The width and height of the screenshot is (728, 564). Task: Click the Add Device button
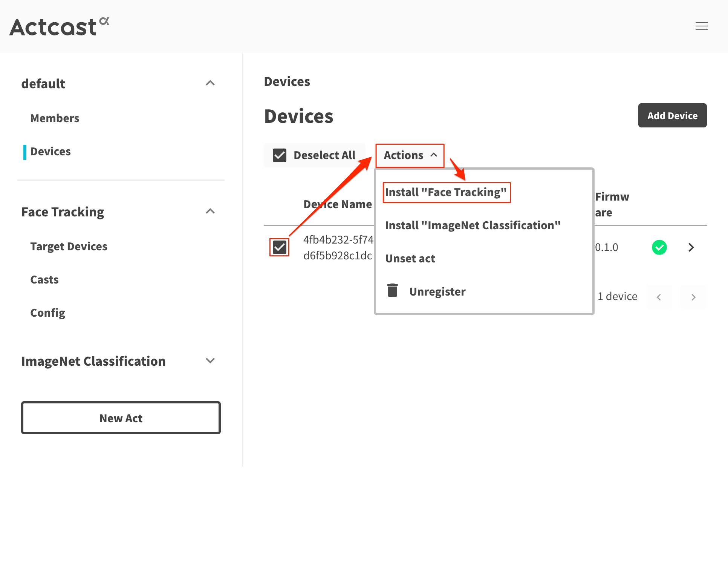coord(672,115)
